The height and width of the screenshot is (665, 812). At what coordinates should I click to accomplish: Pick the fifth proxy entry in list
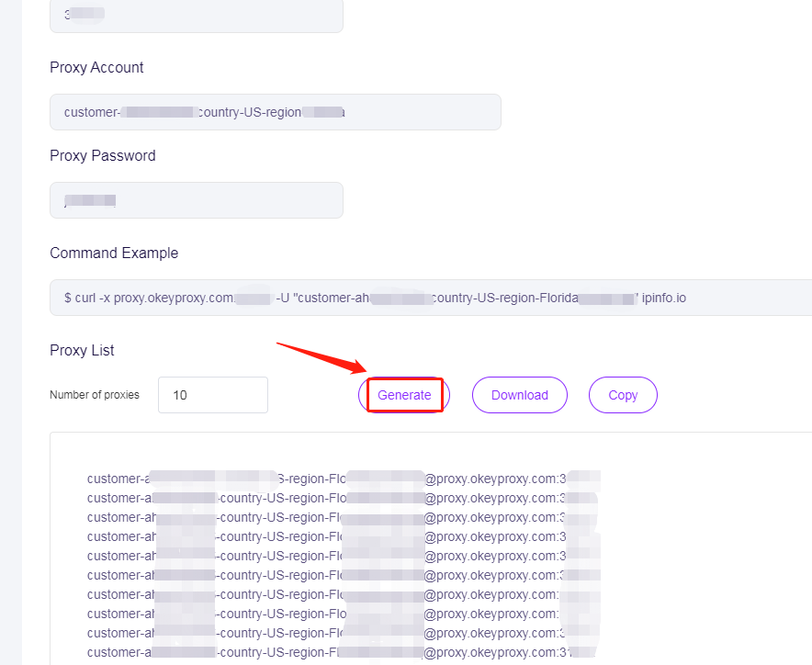point(344,556)
